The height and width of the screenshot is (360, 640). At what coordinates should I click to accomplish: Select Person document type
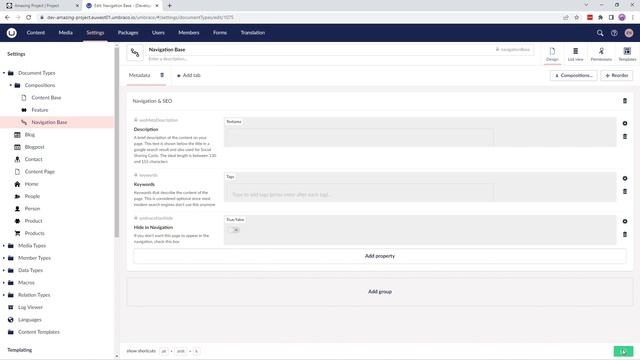pos(32,209)
